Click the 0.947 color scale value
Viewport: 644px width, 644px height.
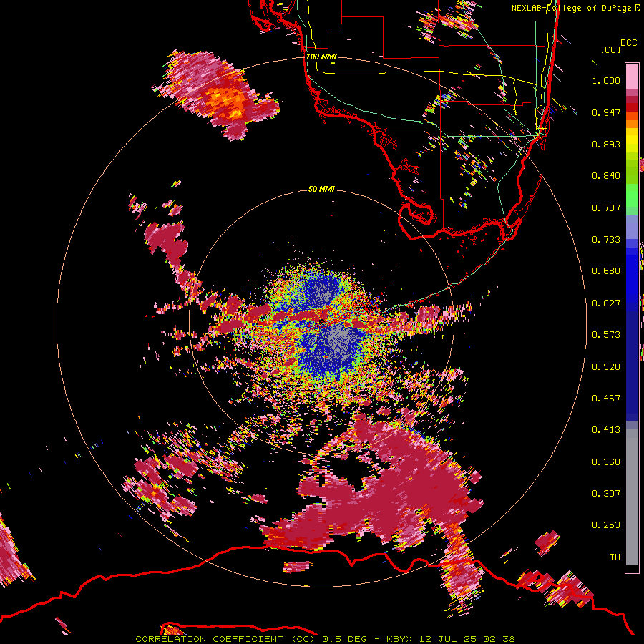click(x=606, y=112)
